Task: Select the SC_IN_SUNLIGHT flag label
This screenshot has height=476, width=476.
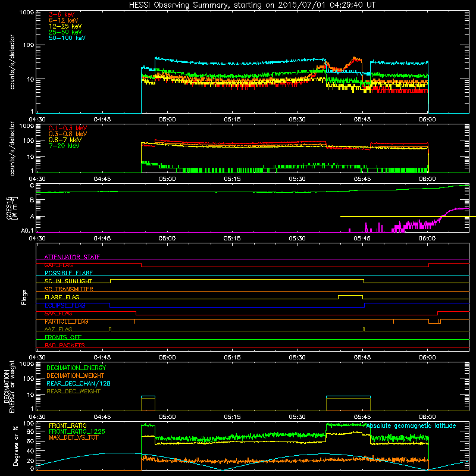Action: (x=68, y=281)
